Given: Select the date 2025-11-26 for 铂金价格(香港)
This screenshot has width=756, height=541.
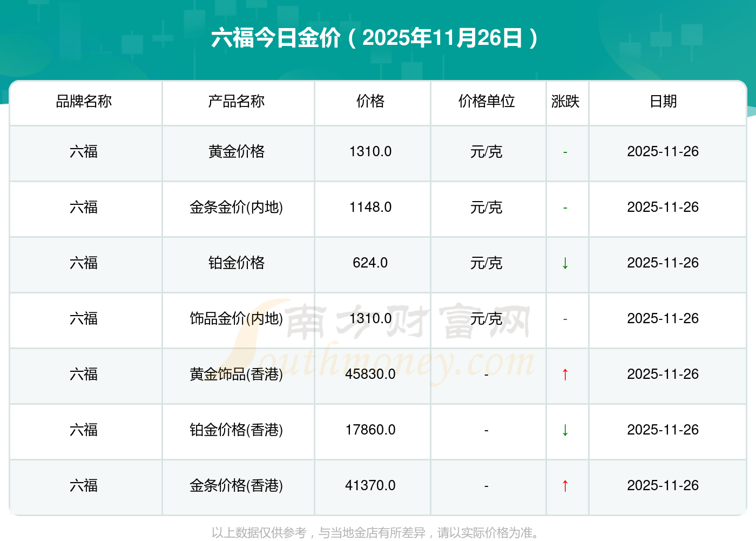Looking at the screenshot, I should (x=663, y=430).
